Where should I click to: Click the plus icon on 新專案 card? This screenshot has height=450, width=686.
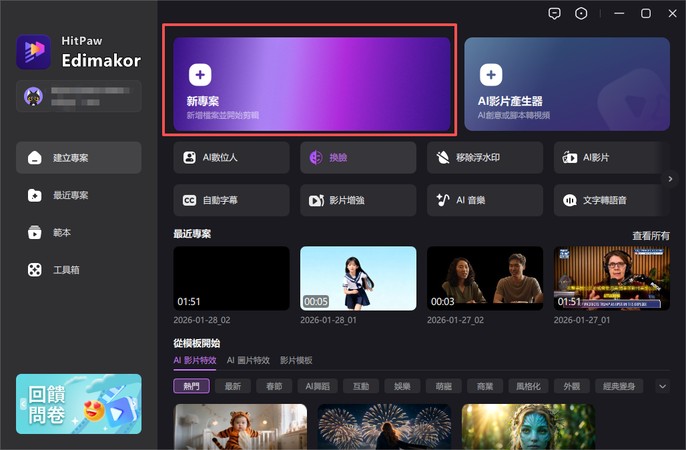(x=200, y=75)
